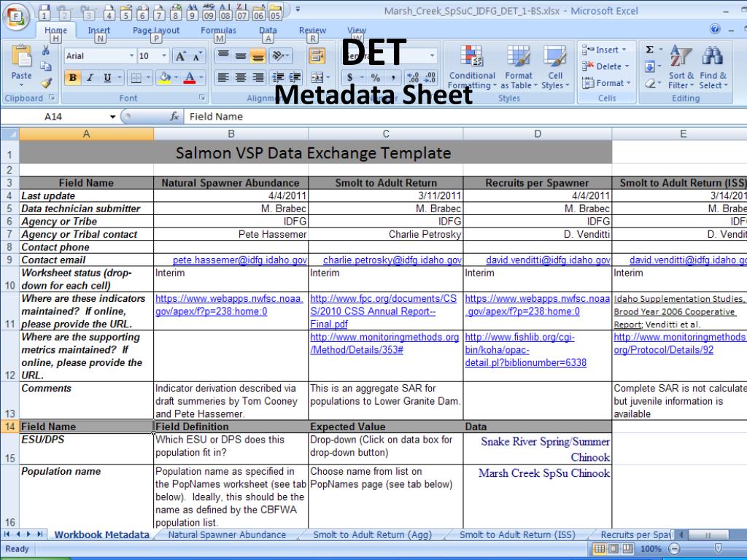Click the zoom slider handle
The width and height of the screenshot is (747, 560).
point(718,548)
